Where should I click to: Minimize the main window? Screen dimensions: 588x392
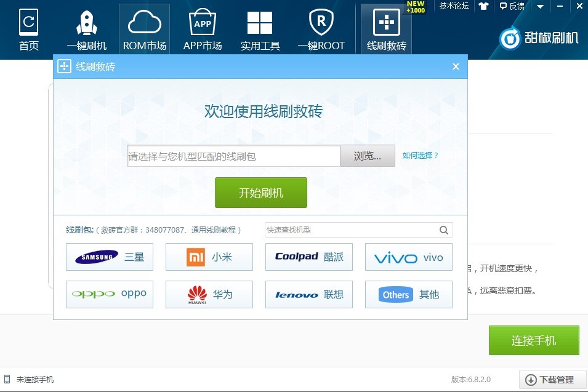pyautogui.click(x=560, y=6)
